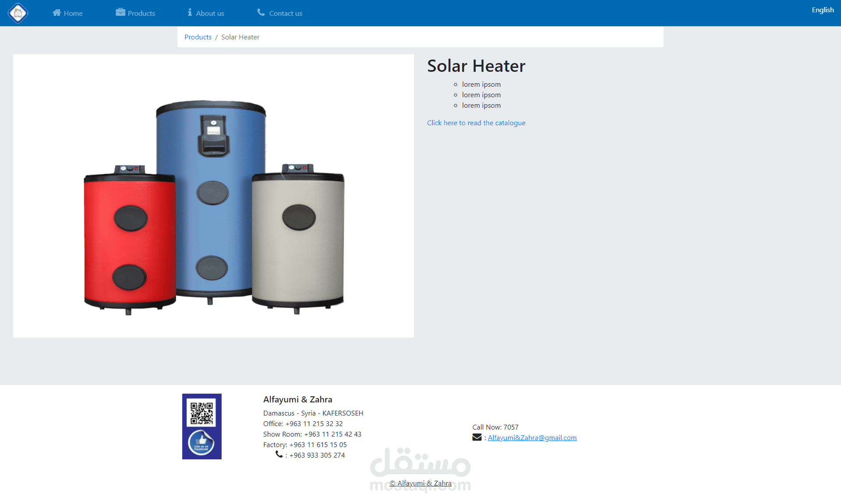Click the solar heater product image
This screenshot has width=841, height=504.
click(213, 196)
